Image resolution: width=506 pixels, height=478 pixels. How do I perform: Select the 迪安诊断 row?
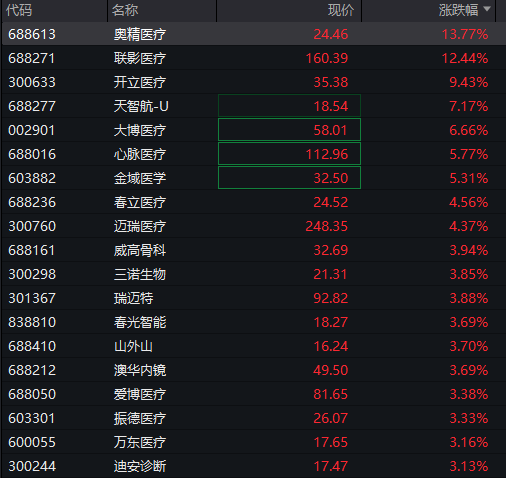254,466
